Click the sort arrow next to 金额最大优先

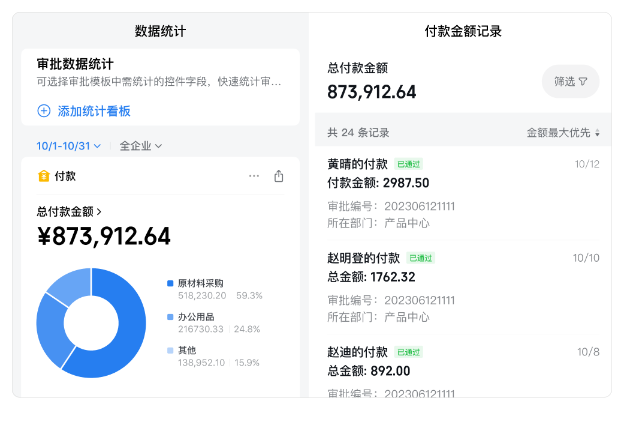pos(598,133)
